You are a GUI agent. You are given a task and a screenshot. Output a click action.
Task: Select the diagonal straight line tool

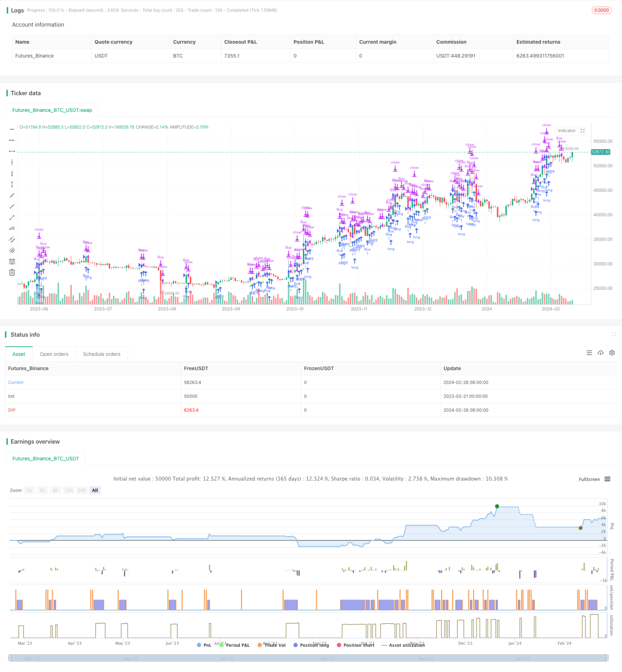point(12,195)
